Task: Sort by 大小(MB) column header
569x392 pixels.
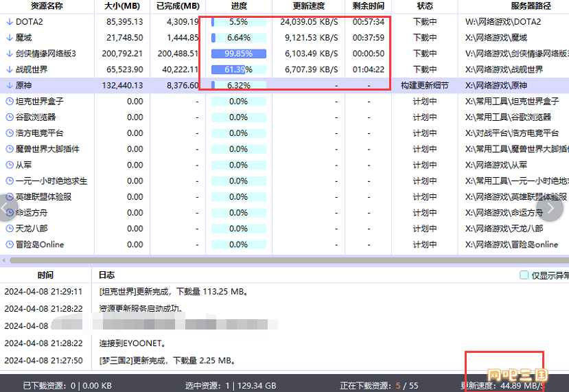Action: pos(122,6)
